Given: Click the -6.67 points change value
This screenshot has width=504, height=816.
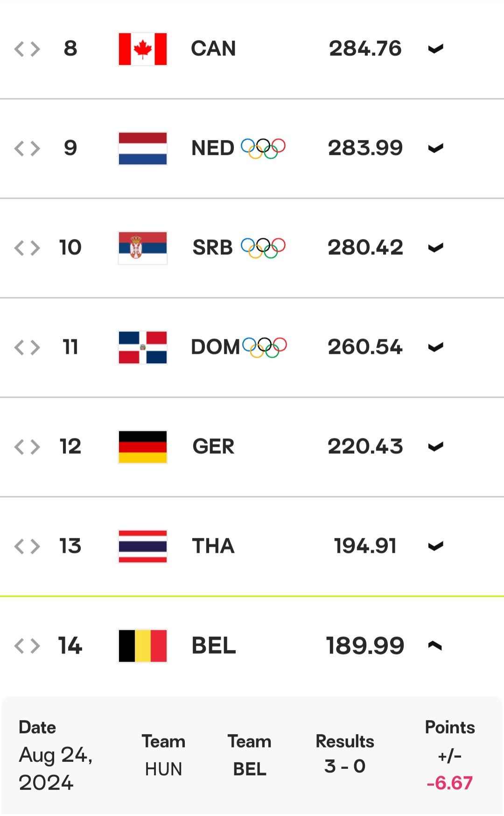Looking at the screenshot, I should pos(450,783).
